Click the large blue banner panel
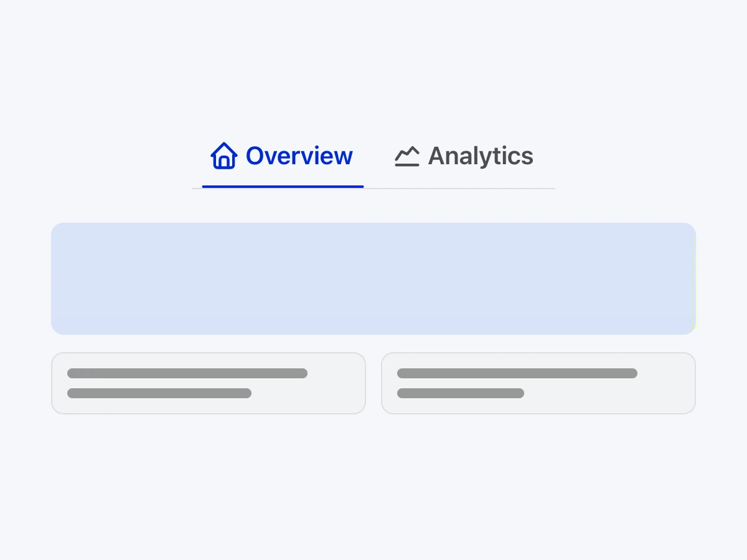 click(374, 279)
